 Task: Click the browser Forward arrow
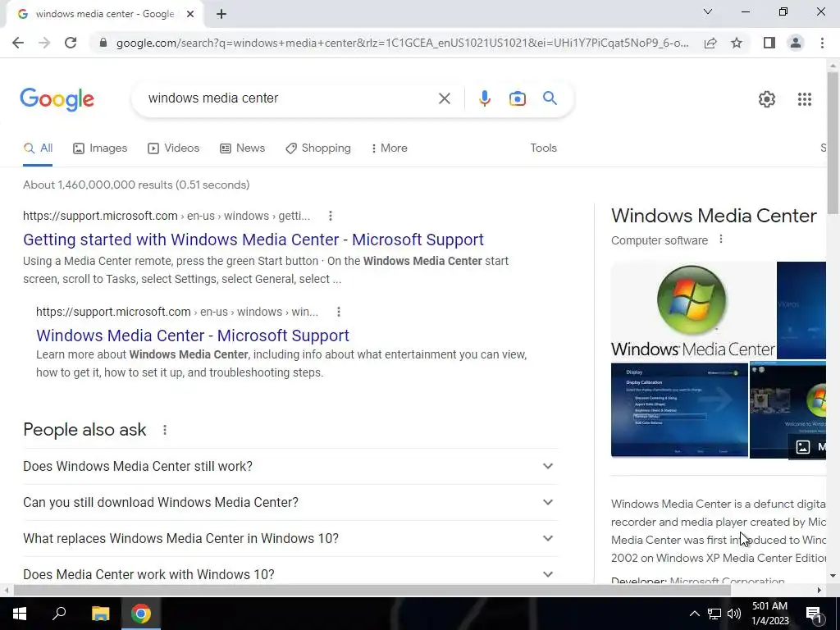[44, 43]
